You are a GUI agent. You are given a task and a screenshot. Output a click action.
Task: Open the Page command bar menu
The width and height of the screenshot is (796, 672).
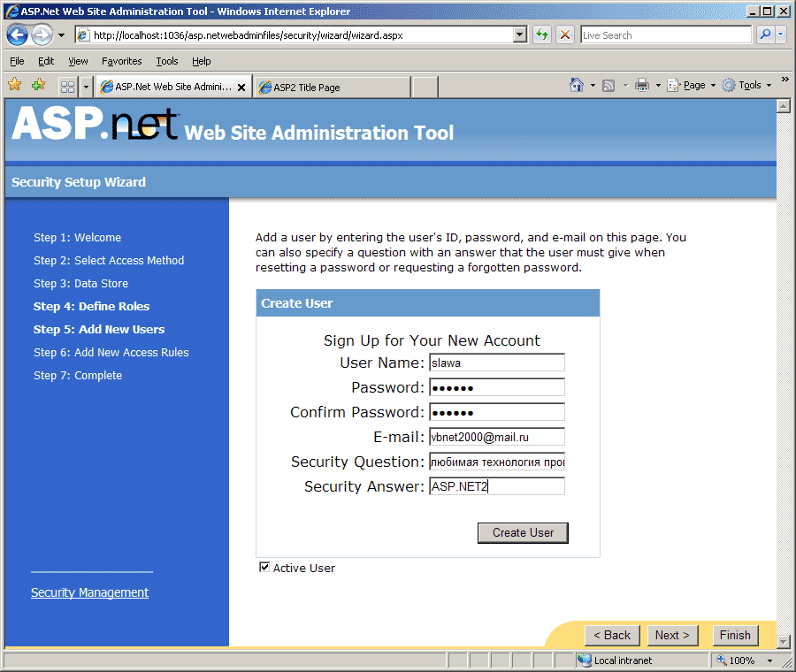[692, 85]
